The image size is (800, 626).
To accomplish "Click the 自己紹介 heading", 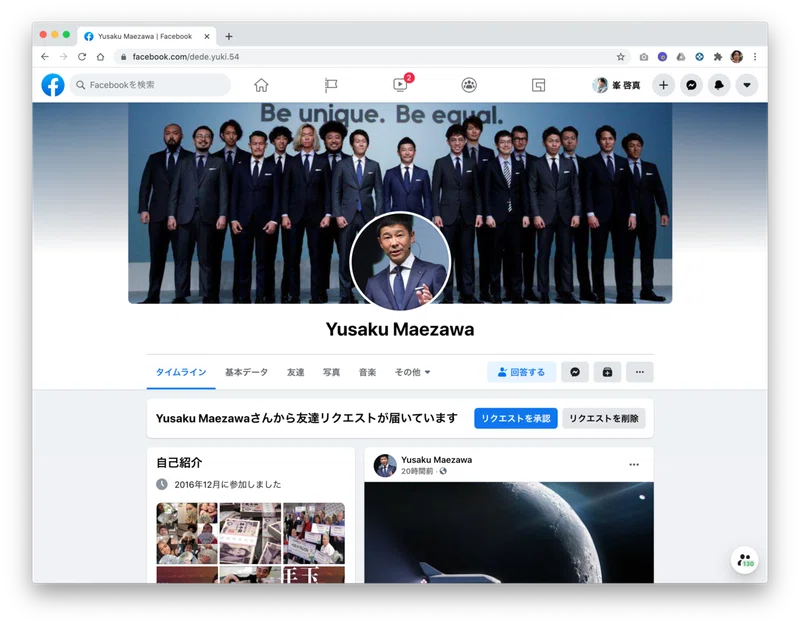I will pyautogui.click(x=179, y=463).
